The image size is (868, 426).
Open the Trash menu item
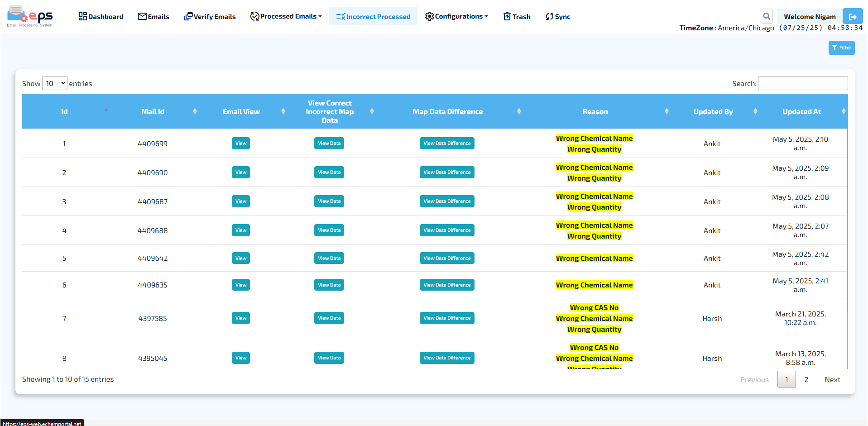pyautogui.click(x=517, y=17)
